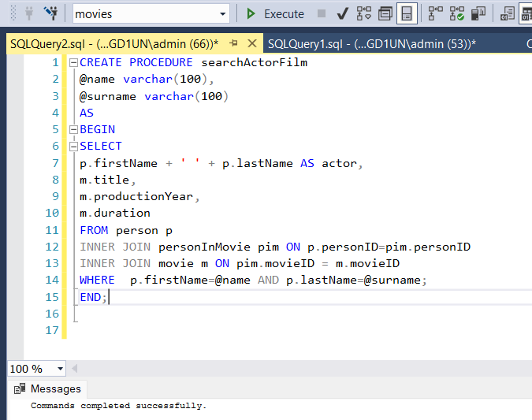The height and width of the screenshot is (420, 532).
Task: Switch to the SQLQuery1.sql tab
Action: tap(372, 44)
